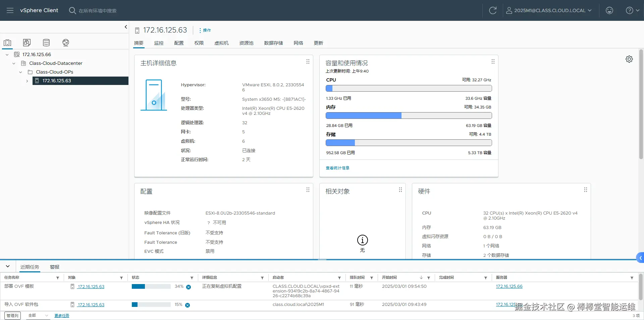The width and height of the screenshot is (644, 320).
Task: Switch to the 配置 tab
Action: 179,43
